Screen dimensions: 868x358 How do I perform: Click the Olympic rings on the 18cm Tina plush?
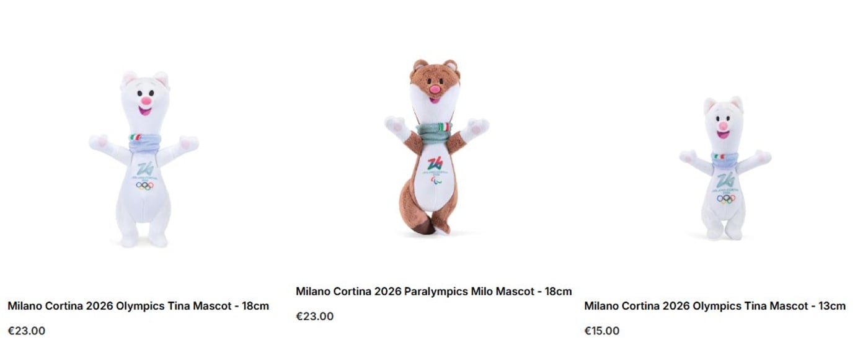click(x=144, y=185)
